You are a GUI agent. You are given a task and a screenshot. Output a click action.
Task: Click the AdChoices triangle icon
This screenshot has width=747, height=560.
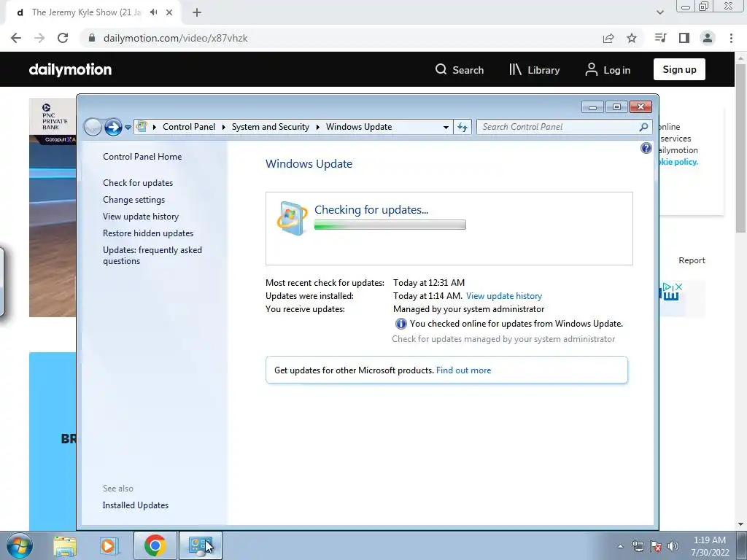(x=667, y=287)
